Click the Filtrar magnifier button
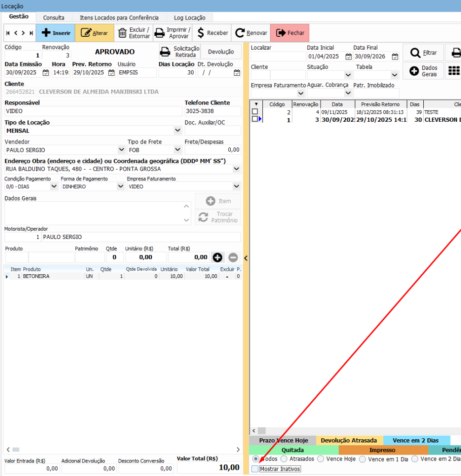Viewport: 461px width, 476px height. tap(423, 53)
